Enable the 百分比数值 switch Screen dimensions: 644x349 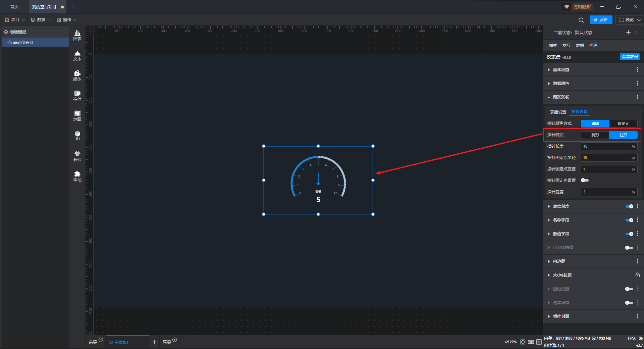[x=629, y=248]
